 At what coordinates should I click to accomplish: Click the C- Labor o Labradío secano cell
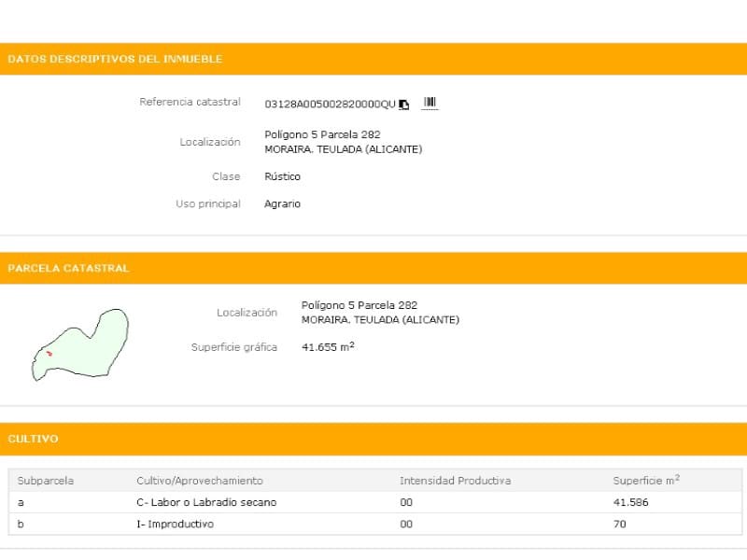pyautogui.click(x=206, y=502)
